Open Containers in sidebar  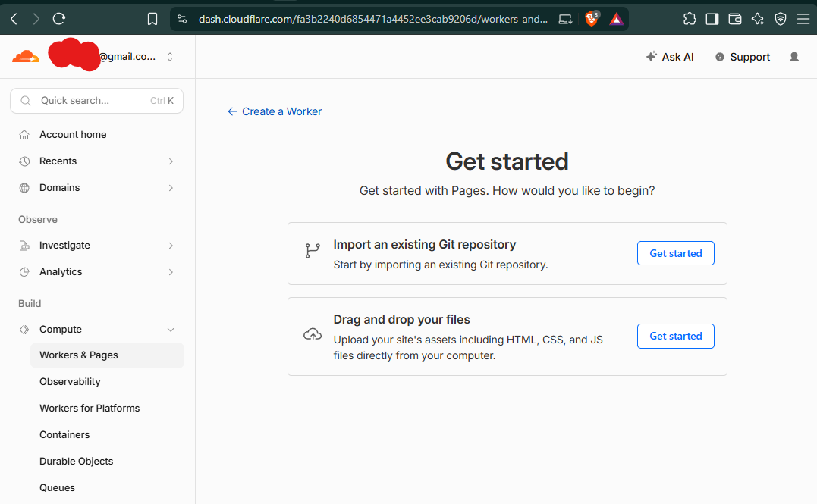pos(107,435)
